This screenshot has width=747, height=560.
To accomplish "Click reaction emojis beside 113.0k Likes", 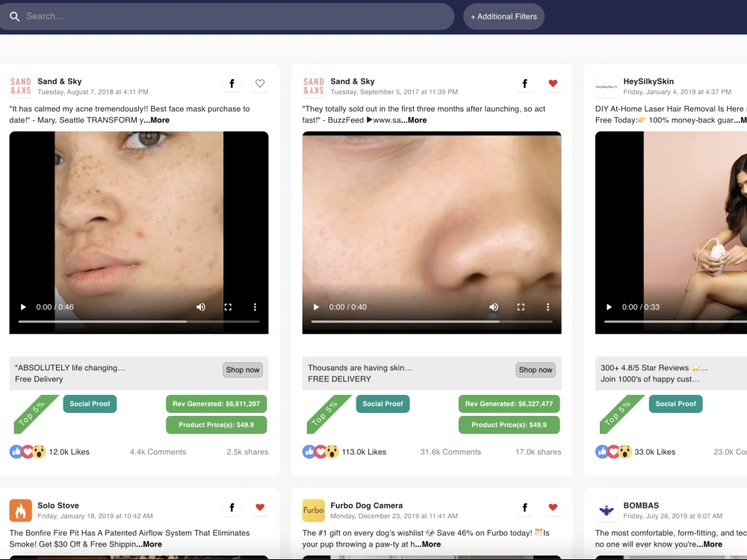I will click(320, 452).
